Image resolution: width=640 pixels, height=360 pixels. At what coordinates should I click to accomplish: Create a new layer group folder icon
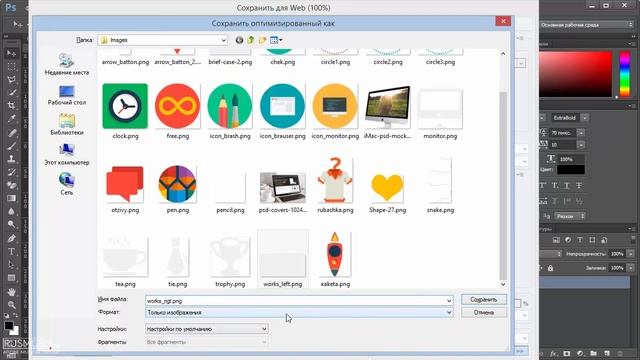(593, 353)
